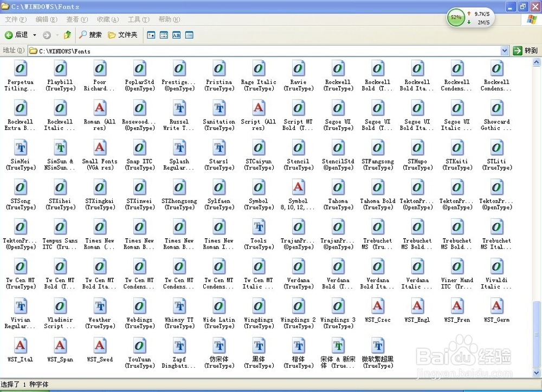Click the Showcard Gothic font icon
The image size is (542, 392).
[x=496, y=108]
